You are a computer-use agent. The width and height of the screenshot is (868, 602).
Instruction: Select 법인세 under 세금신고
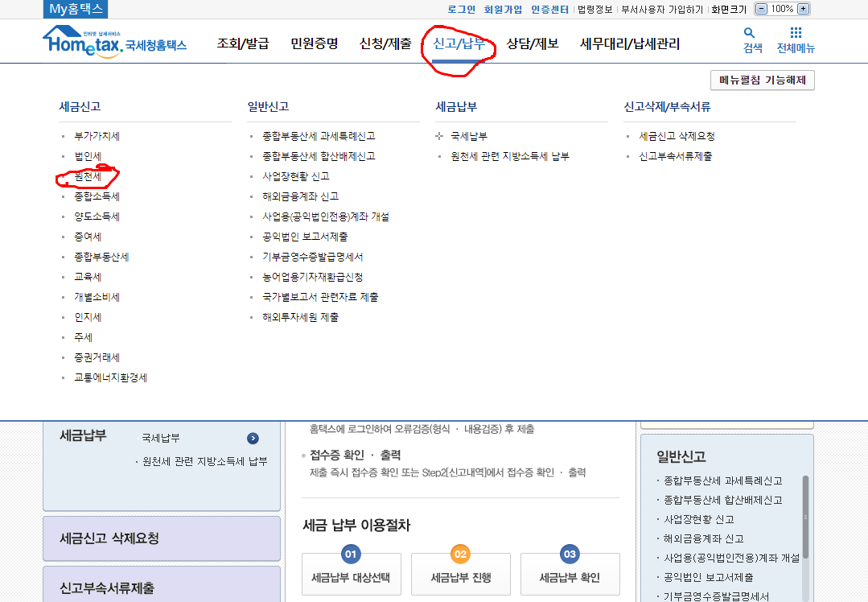[x=88, y=156]
